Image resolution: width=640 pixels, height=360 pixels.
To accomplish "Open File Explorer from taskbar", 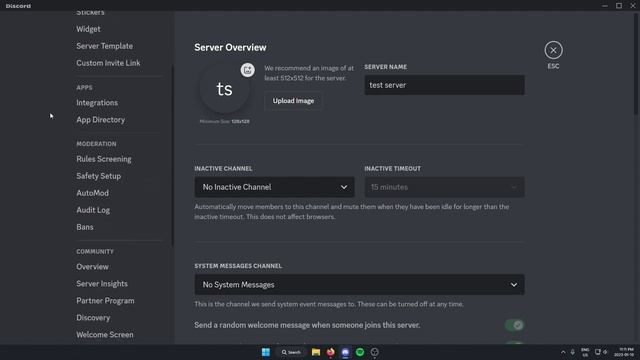I will 316,352.
